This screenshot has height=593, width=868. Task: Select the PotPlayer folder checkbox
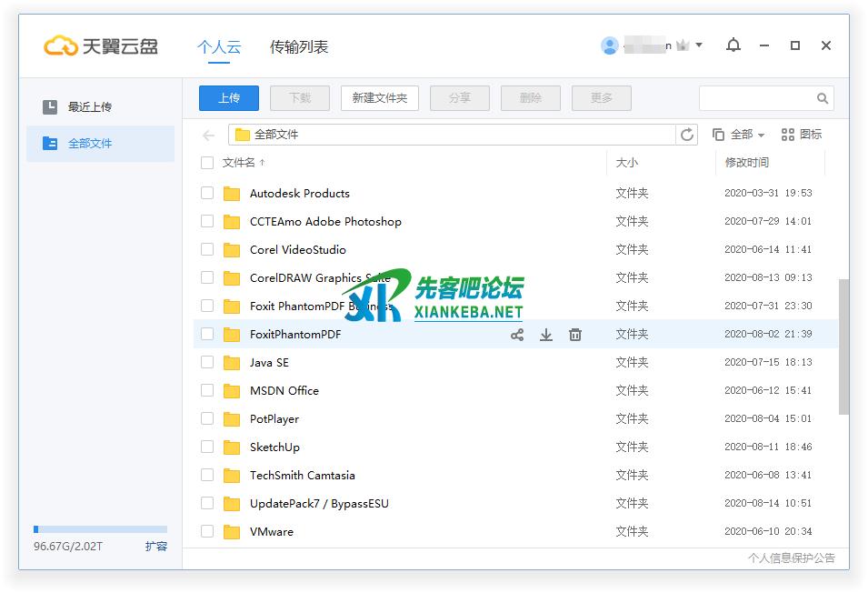coord(207,419)
